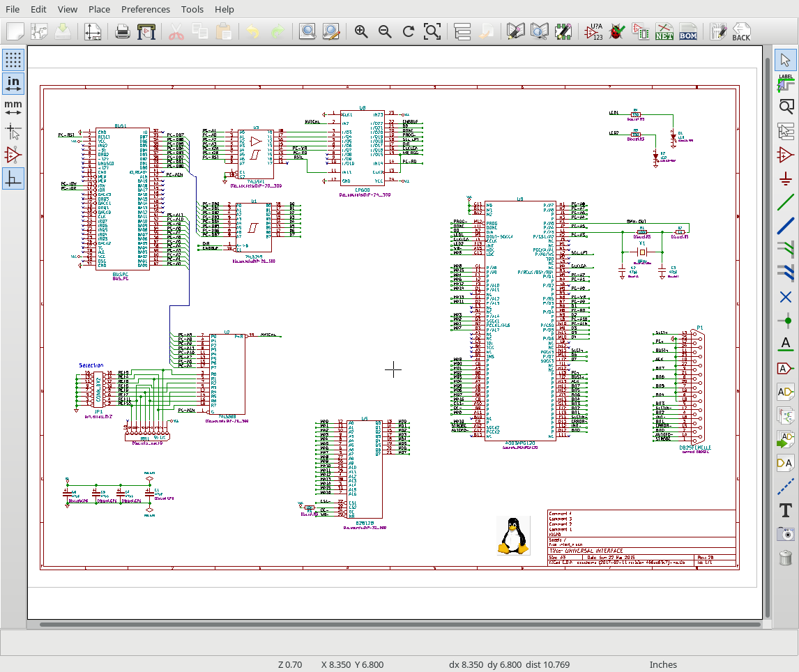Toggle grid visibility
Image resolution: width=799 pixels, height=672 pixels.
(13, 59)
